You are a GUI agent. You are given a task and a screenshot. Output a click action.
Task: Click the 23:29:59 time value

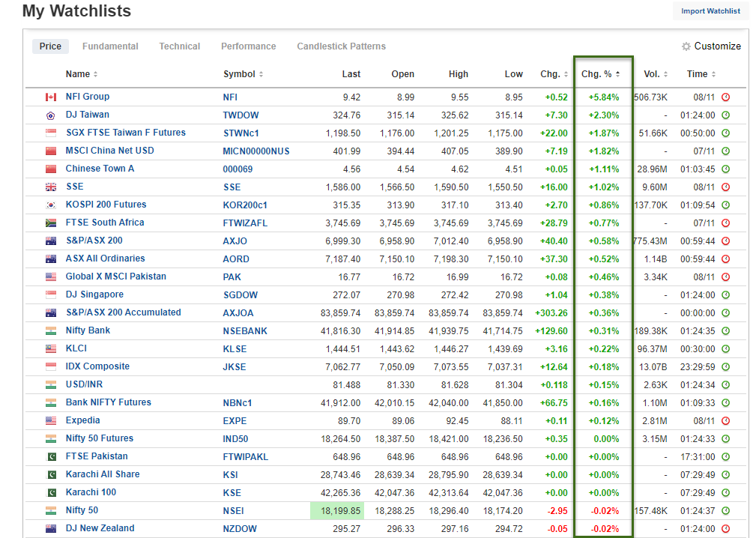pyautogui.click(x=698, y=367)
